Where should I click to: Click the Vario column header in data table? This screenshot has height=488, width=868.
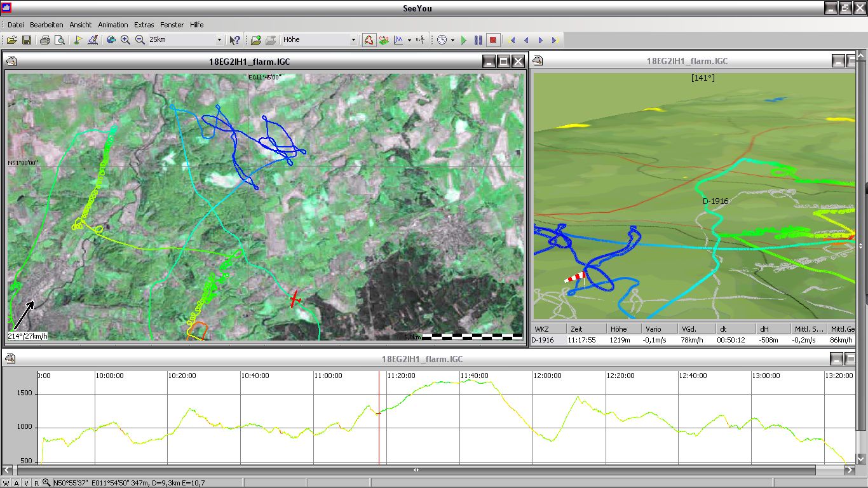[x=653, y=329]
